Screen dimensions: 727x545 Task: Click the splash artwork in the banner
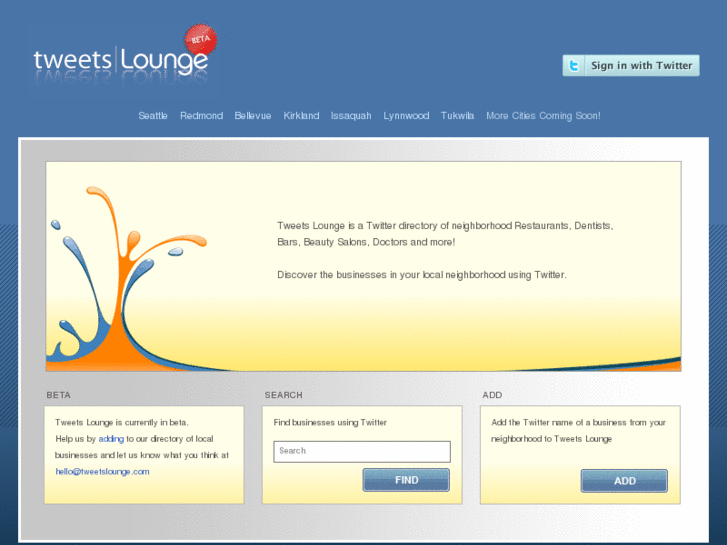coord(128,278)
